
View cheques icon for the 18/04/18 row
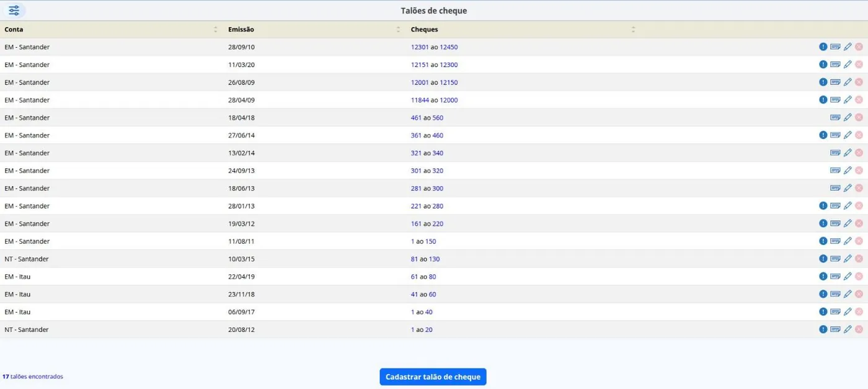click(x=835, y=117)
